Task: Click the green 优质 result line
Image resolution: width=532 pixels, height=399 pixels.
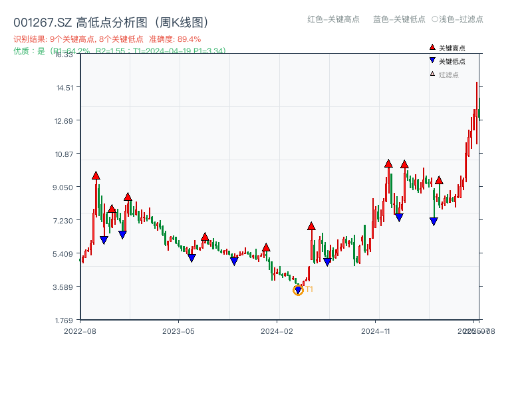Action: click(x=120, y=51)
